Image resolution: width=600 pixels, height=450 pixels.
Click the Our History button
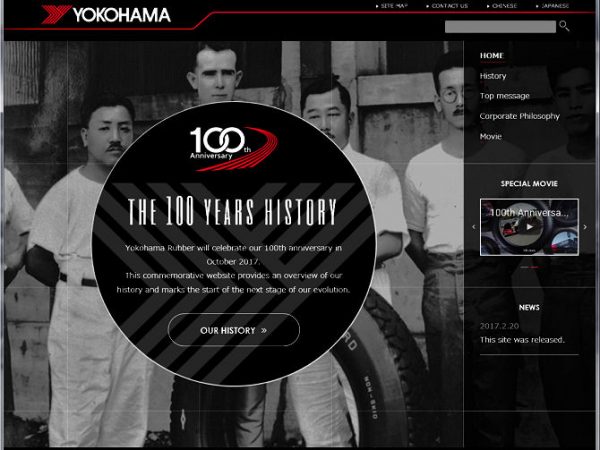click(x=233, y=330)
